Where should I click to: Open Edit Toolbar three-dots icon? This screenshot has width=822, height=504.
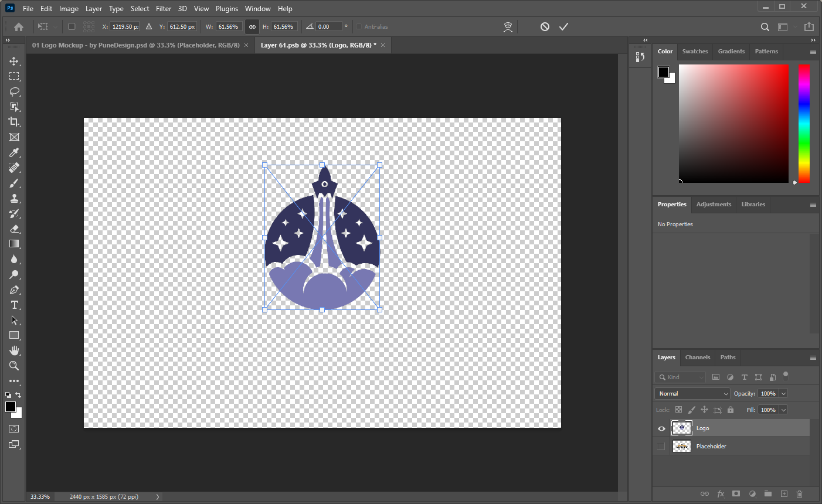(x=14, y=381)
